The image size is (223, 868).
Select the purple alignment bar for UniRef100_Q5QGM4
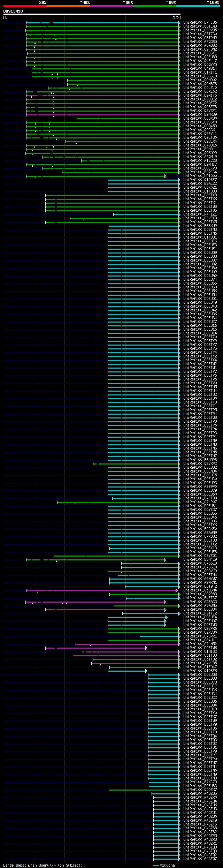click(x=102, y=590)
